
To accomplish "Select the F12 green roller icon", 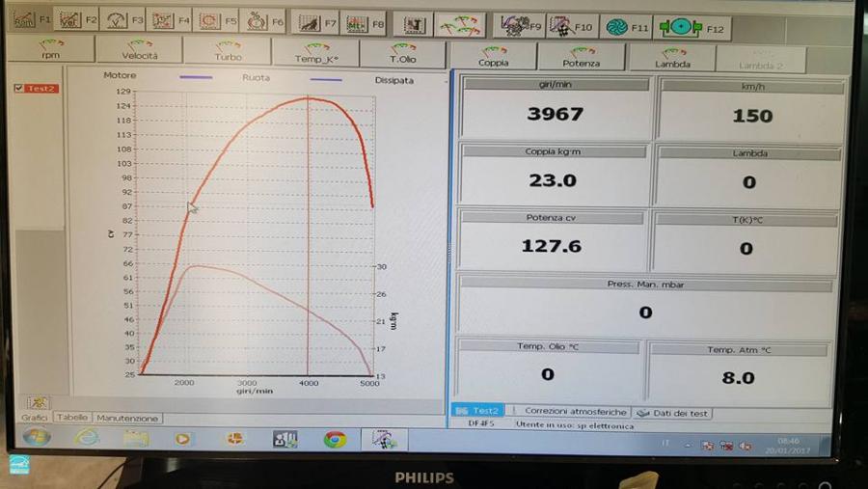I will [x=691, y=28].
